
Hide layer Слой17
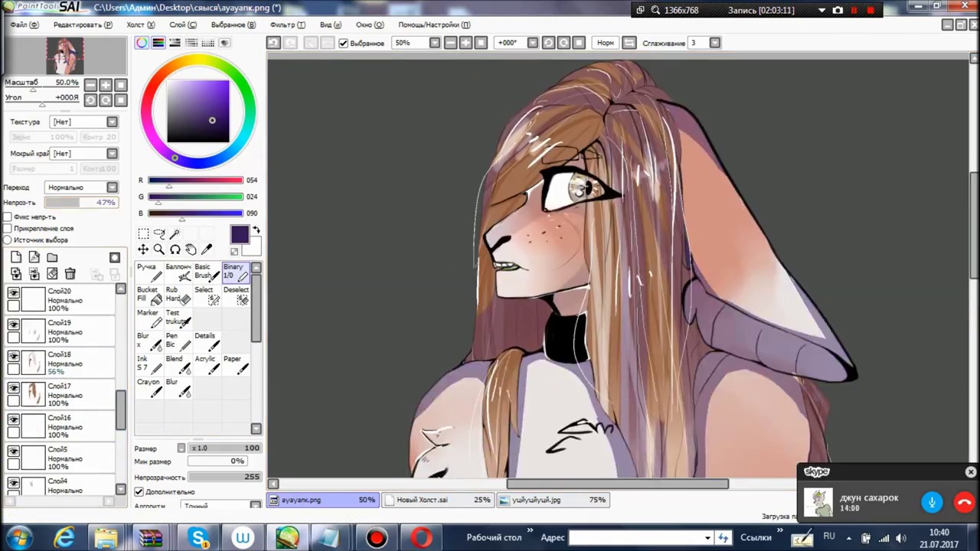(x=14, y=388)
